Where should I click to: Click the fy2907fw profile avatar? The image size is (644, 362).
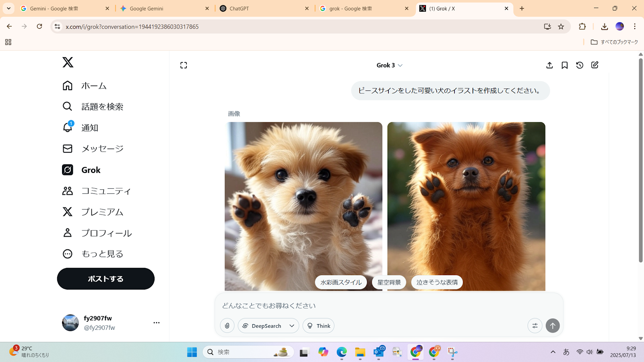pyautogui.click(x=70, y=323)
